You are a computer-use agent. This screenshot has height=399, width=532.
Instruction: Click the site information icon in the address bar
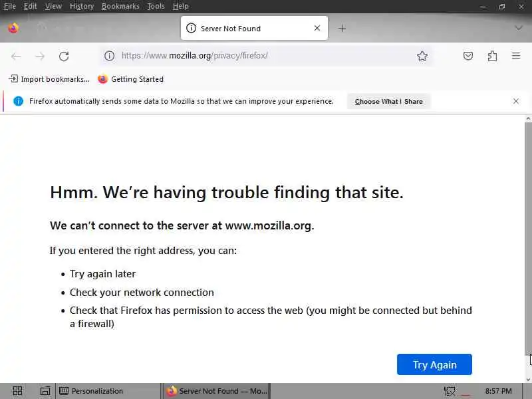110,57
